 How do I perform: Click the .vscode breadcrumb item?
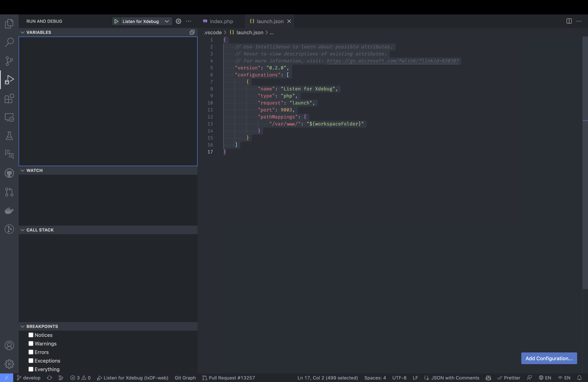(213, 32)
